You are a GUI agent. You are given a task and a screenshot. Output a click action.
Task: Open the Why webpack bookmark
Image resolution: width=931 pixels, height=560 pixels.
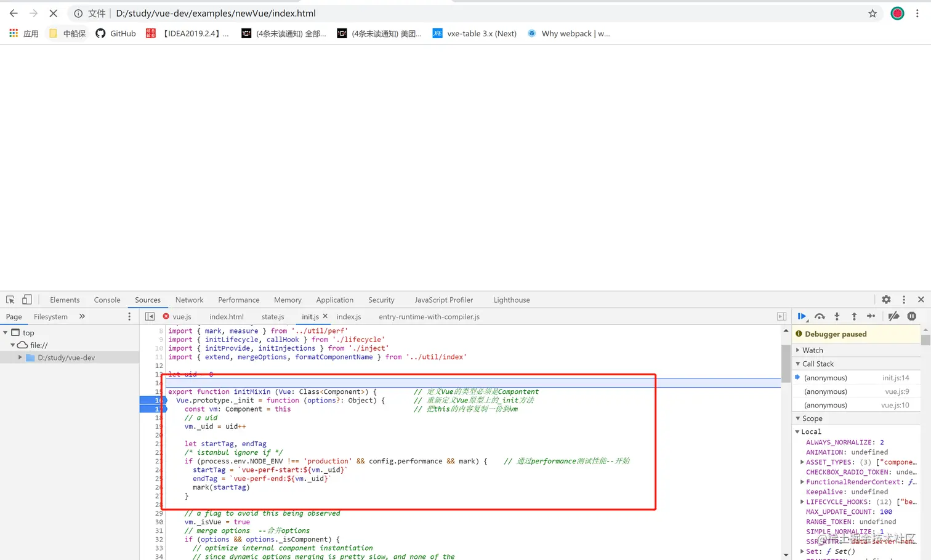click(x=569, y=33)
